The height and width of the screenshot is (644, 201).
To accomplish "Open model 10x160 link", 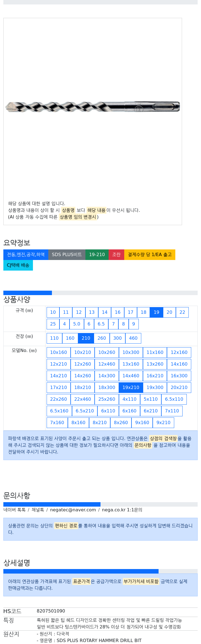I will click(59, 353).
